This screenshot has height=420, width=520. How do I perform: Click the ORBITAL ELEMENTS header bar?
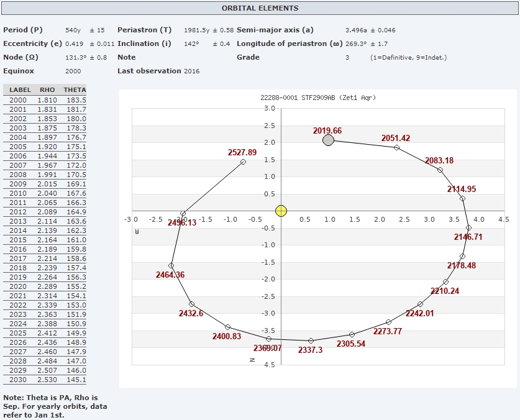point(260,9)
